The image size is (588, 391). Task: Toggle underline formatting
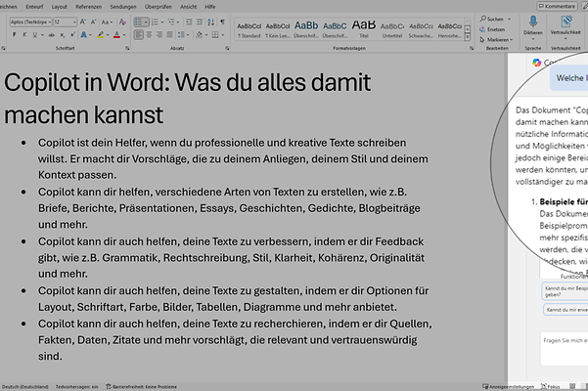point(34,34)
